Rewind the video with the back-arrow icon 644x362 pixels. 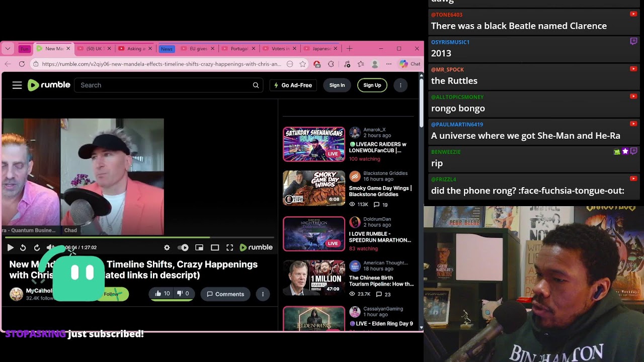tap(23, 247)
